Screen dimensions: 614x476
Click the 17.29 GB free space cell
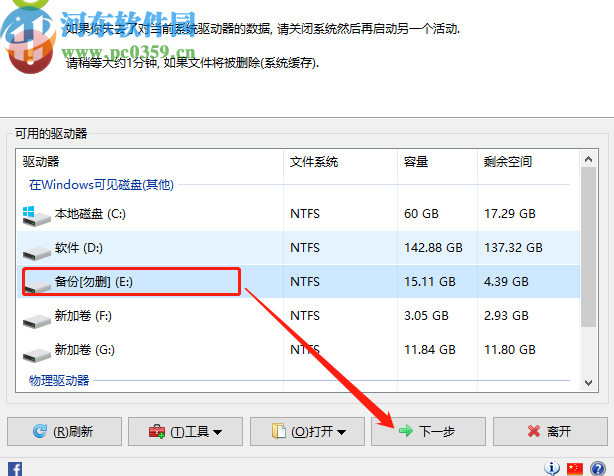coord(510,214)
